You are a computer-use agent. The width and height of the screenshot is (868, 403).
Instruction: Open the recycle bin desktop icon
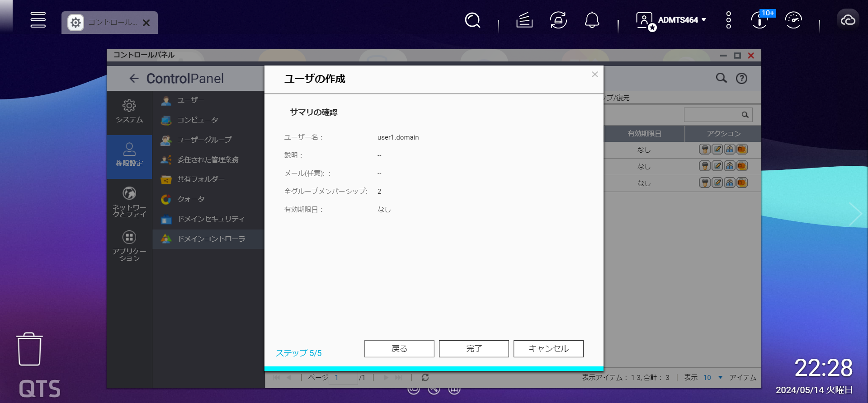point(29,349)
